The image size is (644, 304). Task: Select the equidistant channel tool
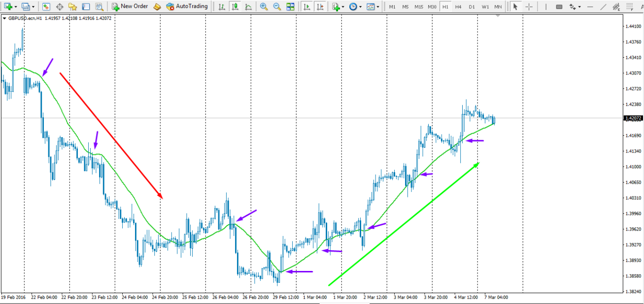[x=616, y=6]
